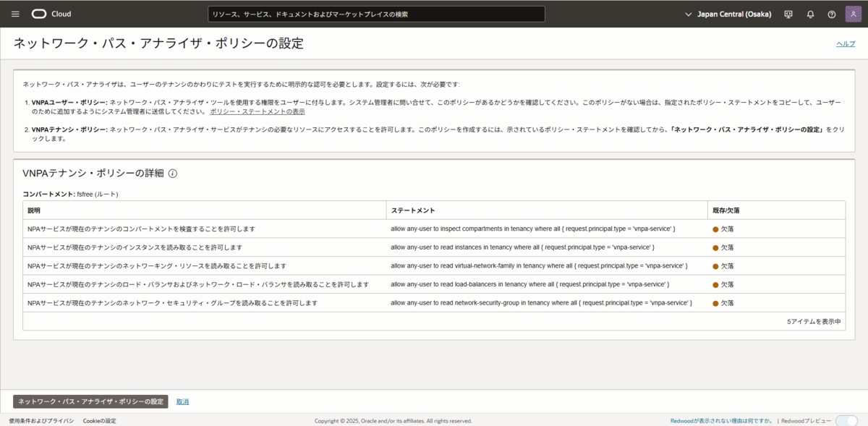Open the Japan Central (Osaka) region dropdown
The width and height of the screenshot is (868, 426).
tap(728, 14)
